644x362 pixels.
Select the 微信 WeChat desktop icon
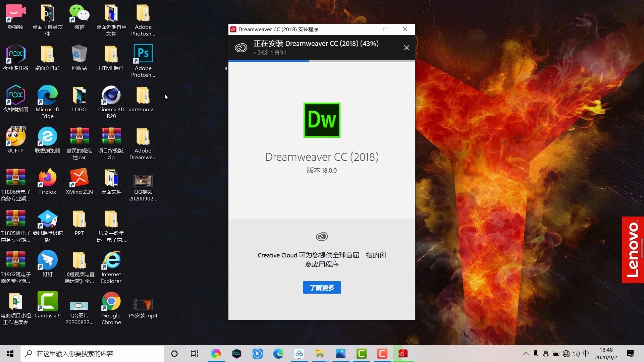pos(79,17)
